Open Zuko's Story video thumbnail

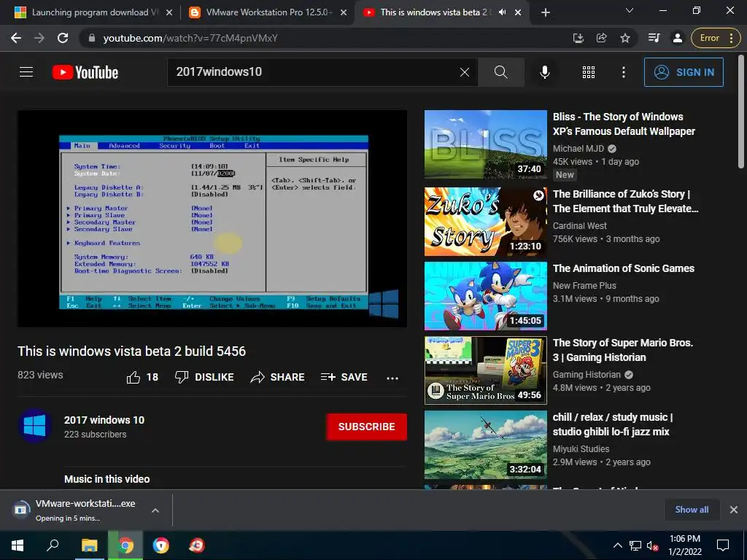coord(485,222)
